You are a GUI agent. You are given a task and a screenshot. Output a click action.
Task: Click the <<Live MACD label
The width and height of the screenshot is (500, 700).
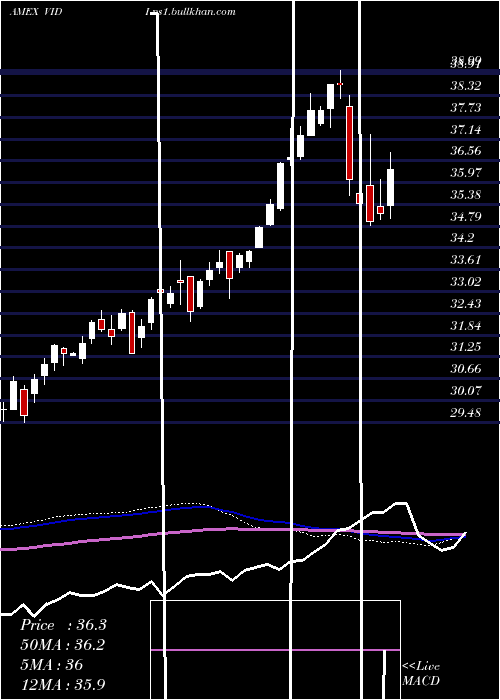(x=421, y=673)
